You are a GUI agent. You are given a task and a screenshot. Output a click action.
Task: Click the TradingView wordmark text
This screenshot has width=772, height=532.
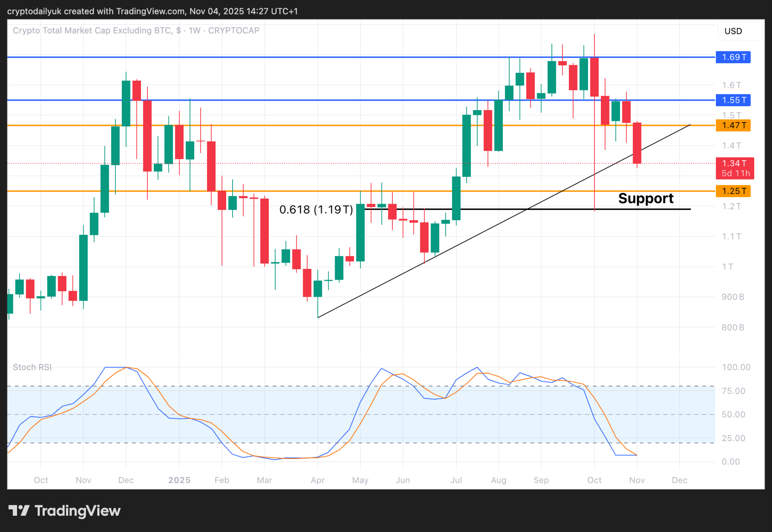pyautogui.click(x=77, y=511)
